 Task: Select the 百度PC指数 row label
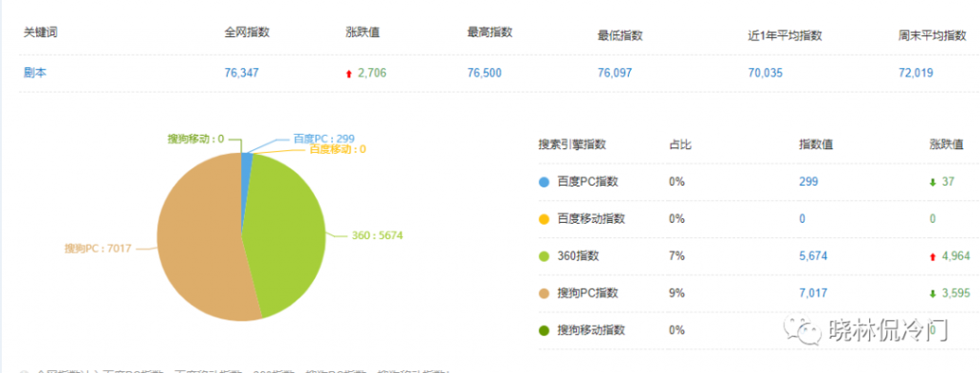point(589,182)
